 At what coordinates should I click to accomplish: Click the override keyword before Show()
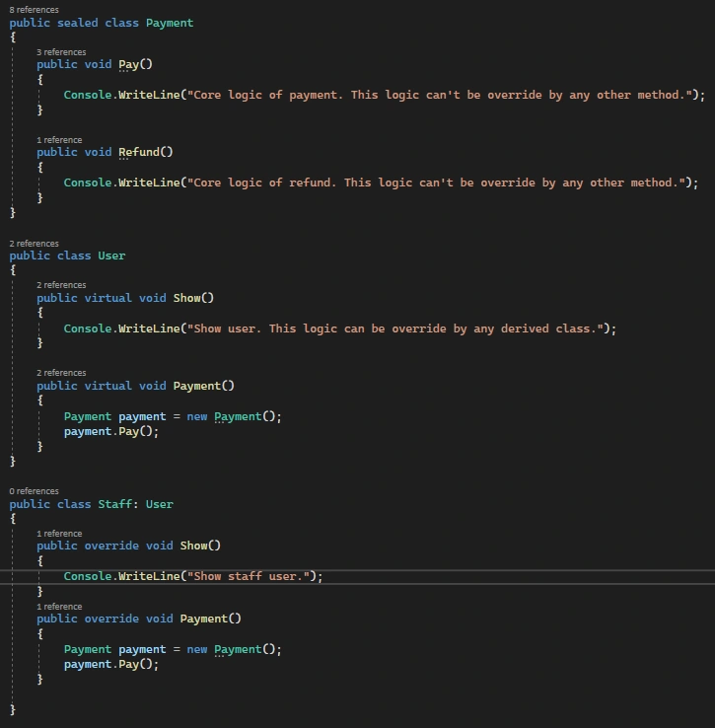tap(111, 546)
